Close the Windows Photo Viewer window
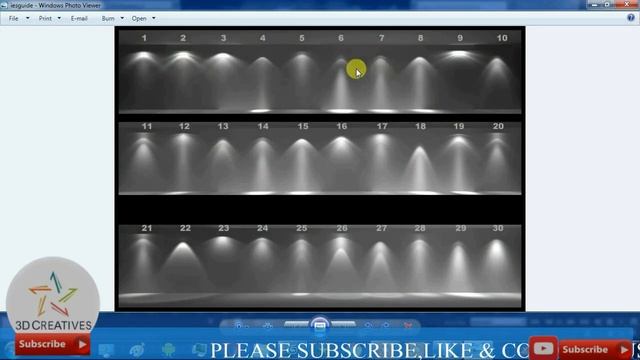Viewport: 640px width, 360px height. click(627, 4)
